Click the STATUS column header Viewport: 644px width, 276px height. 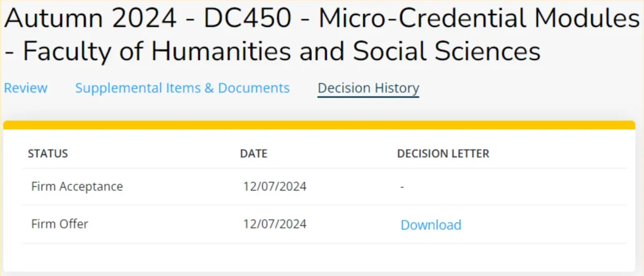click(x=48, y=154)
